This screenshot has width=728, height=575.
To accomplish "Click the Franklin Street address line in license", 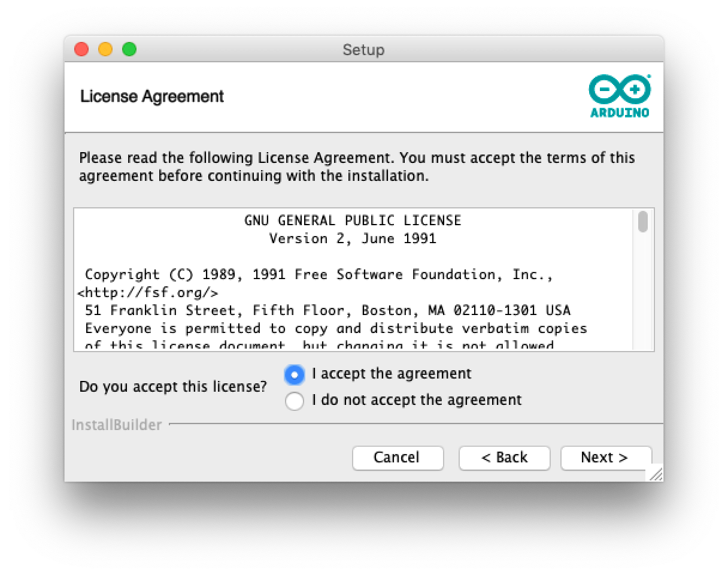I will tap(327, 310).
